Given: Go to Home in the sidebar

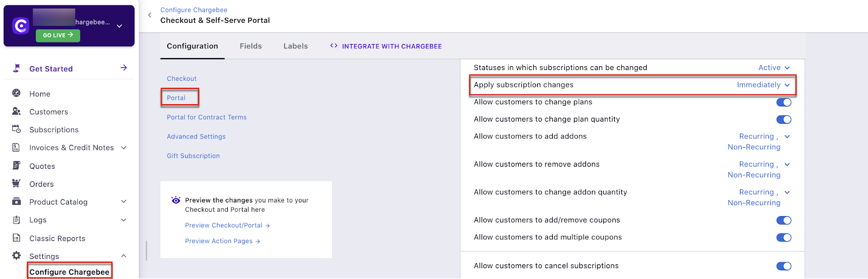Looking at the screenshot, I should (40, 94).
